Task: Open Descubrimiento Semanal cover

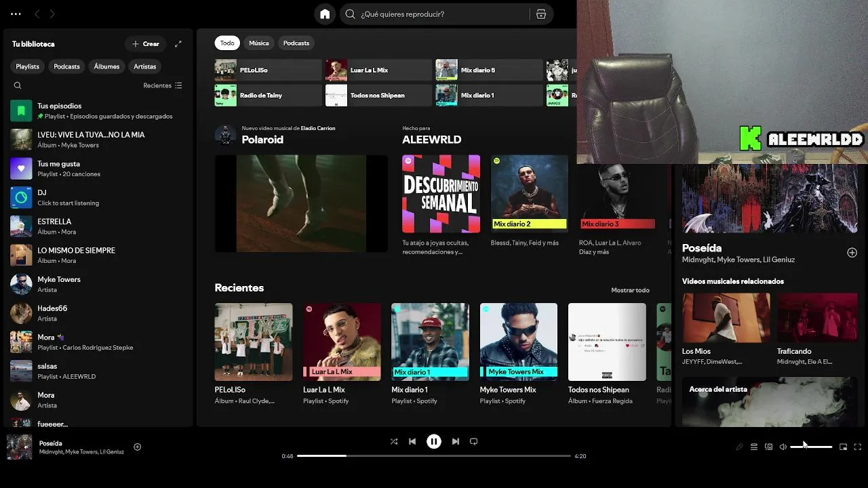Action: [x=441, y=194]
